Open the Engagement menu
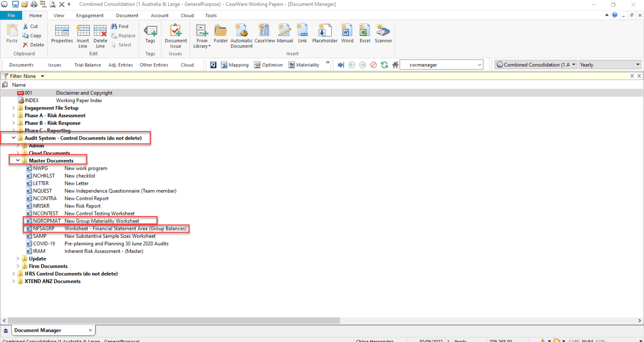This screenshot has width=644, height=342. point(90,15)
